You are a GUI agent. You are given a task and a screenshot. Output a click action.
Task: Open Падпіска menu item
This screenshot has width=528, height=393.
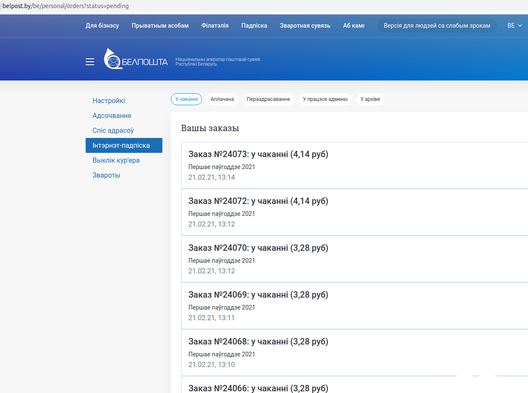click(x=254, y=26)
